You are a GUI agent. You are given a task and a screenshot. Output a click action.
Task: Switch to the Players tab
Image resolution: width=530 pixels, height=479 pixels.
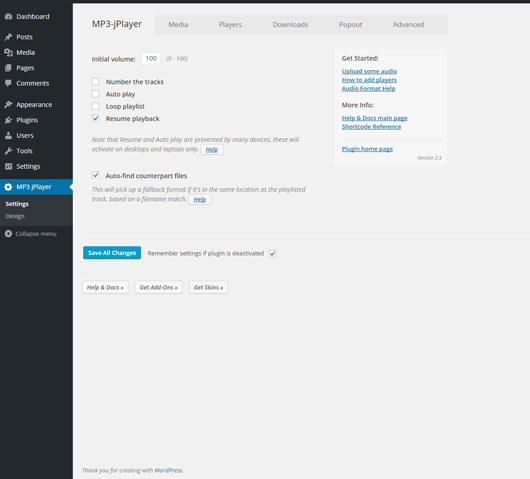tap(230, 25)
